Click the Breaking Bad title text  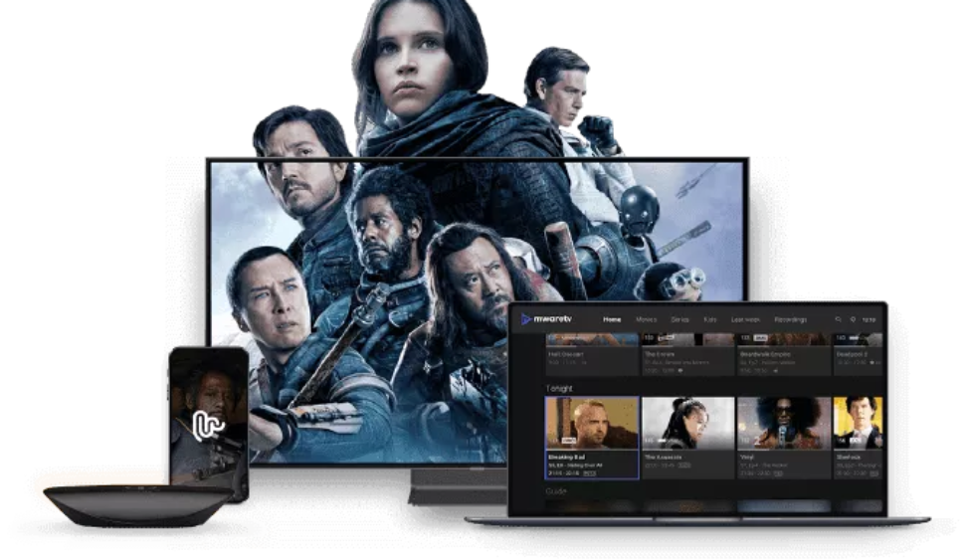tap(566, 458)
